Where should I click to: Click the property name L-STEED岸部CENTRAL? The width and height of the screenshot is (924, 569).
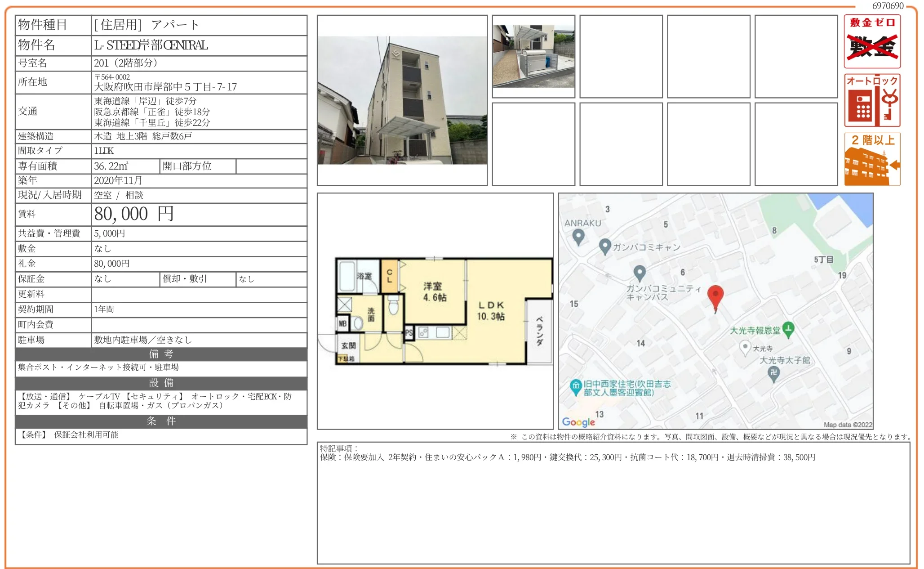[x=151, y=45]
